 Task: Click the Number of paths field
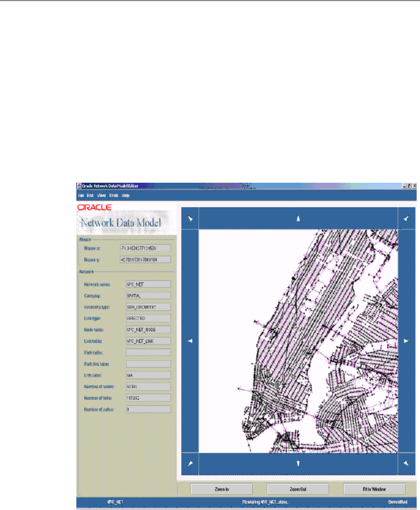148,410
